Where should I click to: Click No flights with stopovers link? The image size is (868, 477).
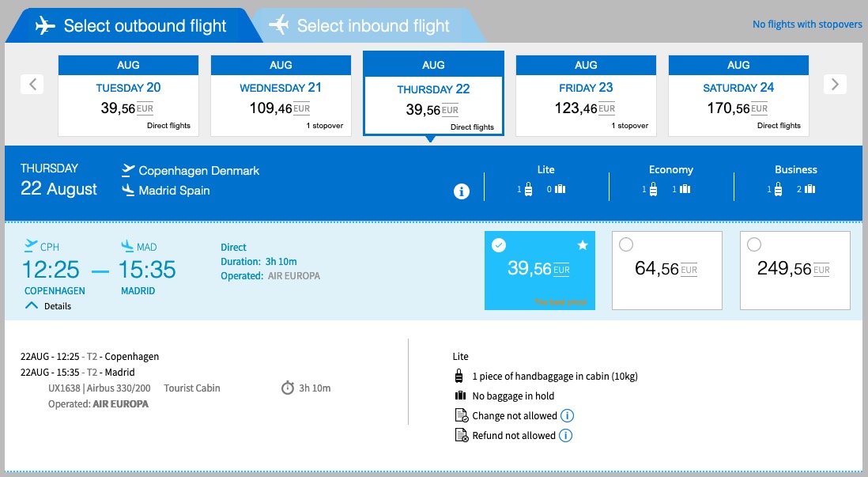pos(807,25)
